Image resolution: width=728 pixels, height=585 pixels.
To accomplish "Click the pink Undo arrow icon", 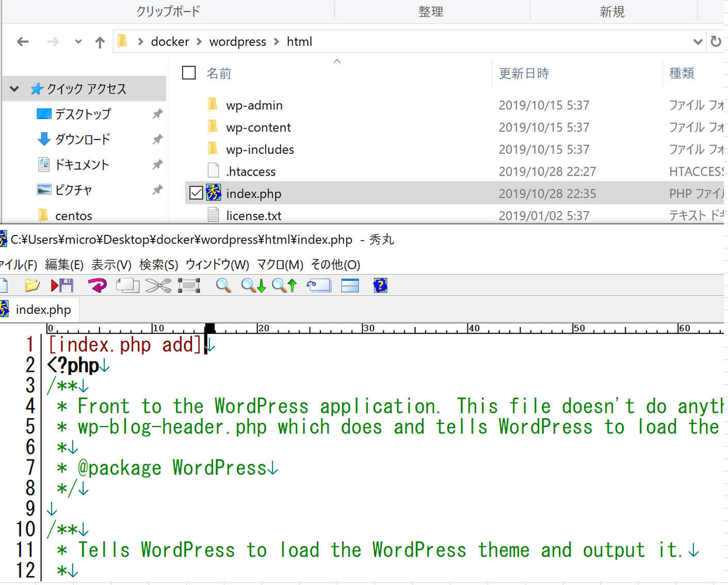I will click(x=97, y=285).
